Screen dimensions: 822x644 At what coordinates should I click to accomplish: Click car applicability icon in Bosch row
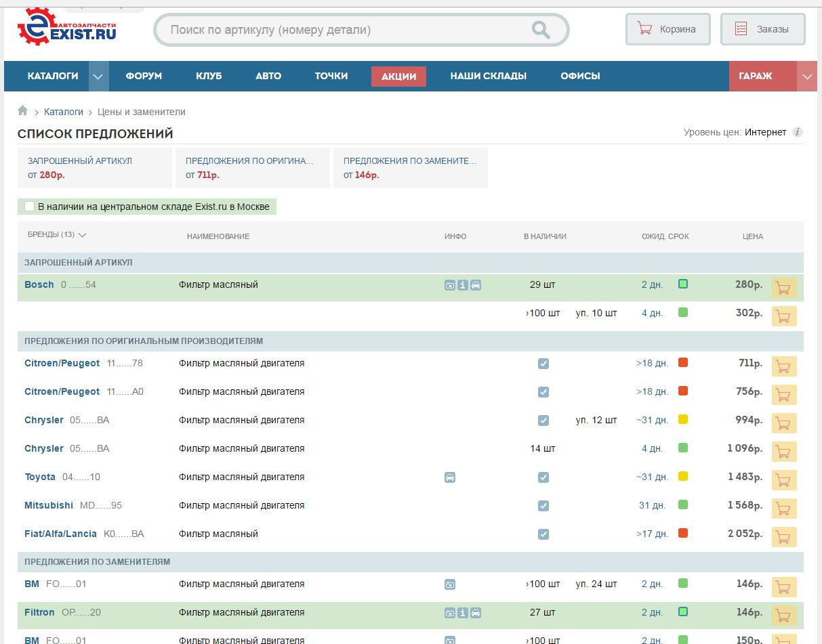pos(476,285)
